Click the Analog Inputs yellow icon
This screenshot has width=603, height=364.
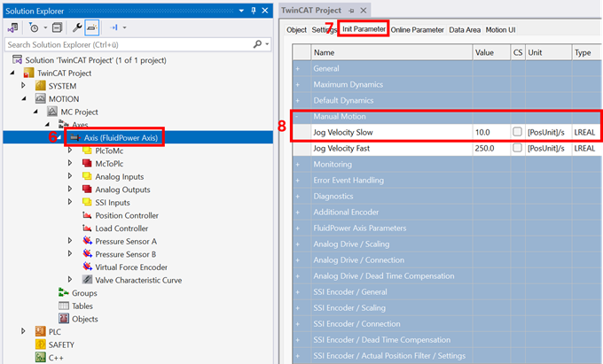(x=87, y=176)
